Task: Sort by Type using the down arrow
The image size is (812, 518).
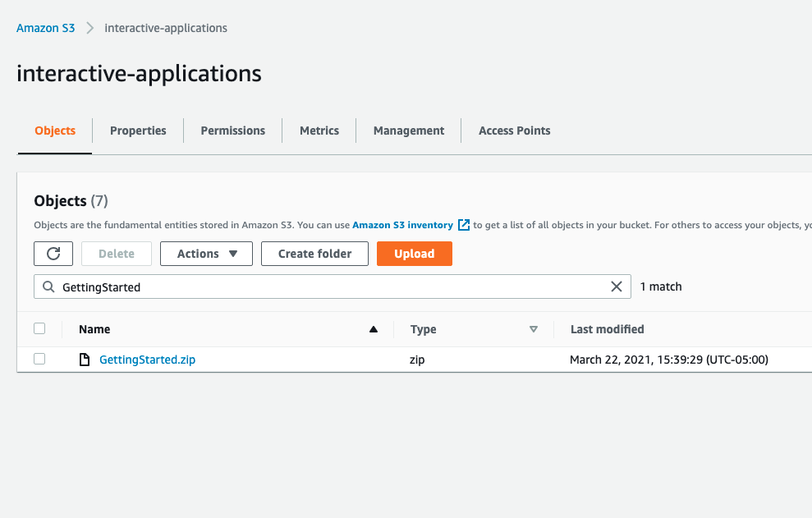Action: tap(534, 329)
